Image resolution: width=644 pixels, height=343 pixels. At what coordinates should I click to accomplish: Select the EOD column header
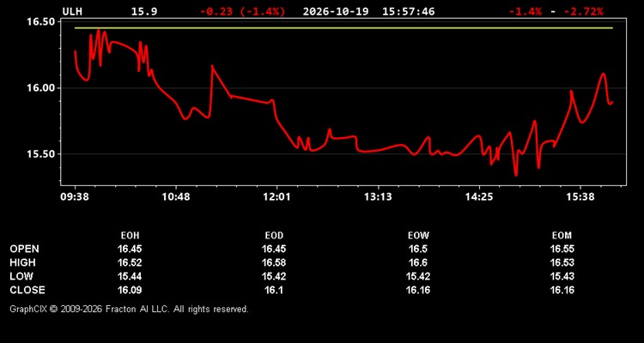pos(274,236)
